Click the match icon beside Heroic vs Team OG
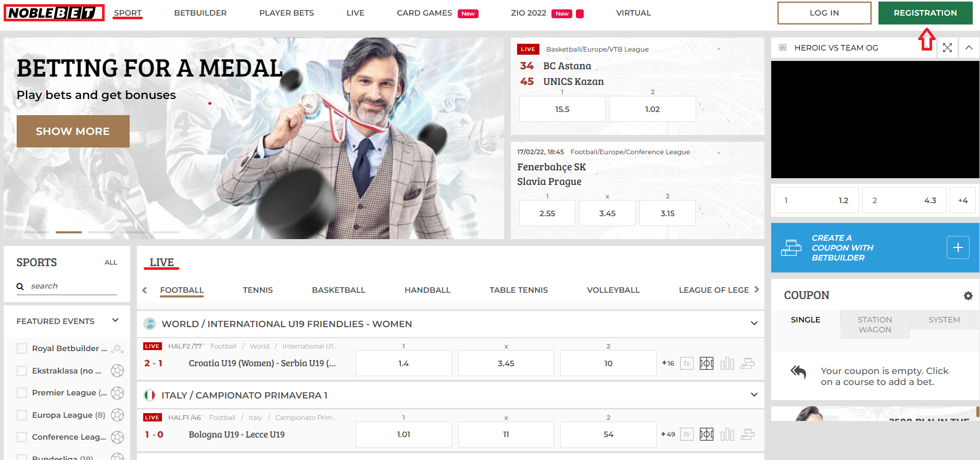Image resolution: width=980 pixels, height=460 pixels. tap(783, 48)
